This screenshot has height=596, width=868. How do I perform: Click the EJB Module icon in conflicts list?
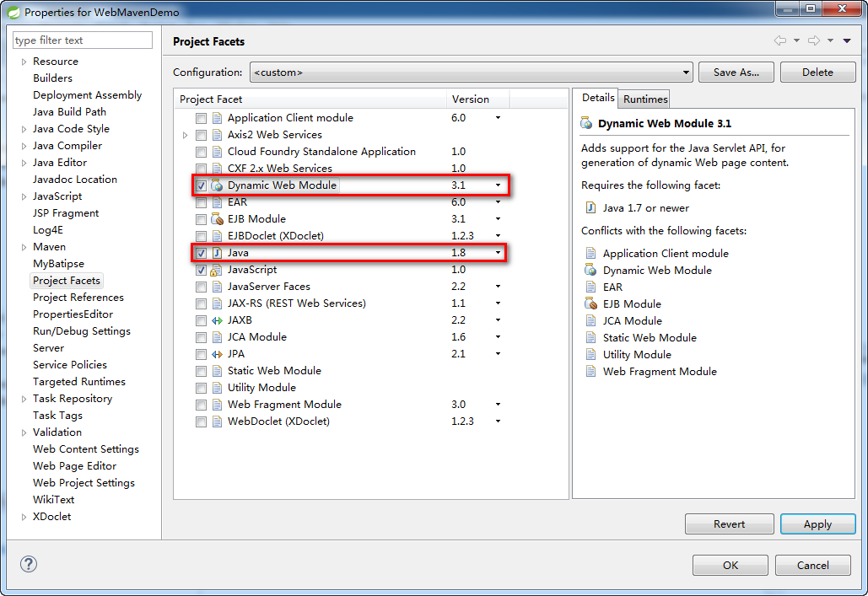coord(591,303)
